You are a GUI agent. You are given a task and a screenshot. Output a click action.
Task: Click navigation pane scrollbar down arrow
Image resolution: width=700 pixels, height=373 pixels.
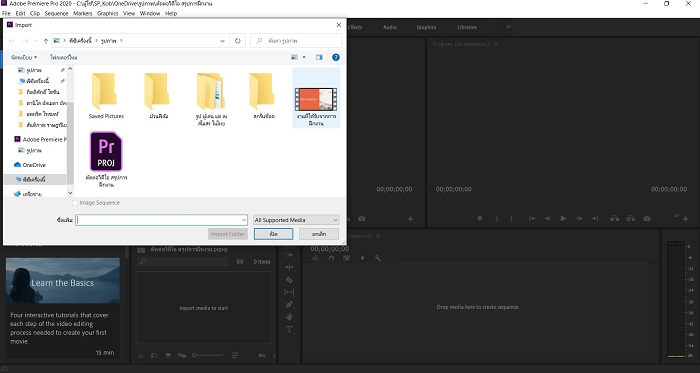70,193
